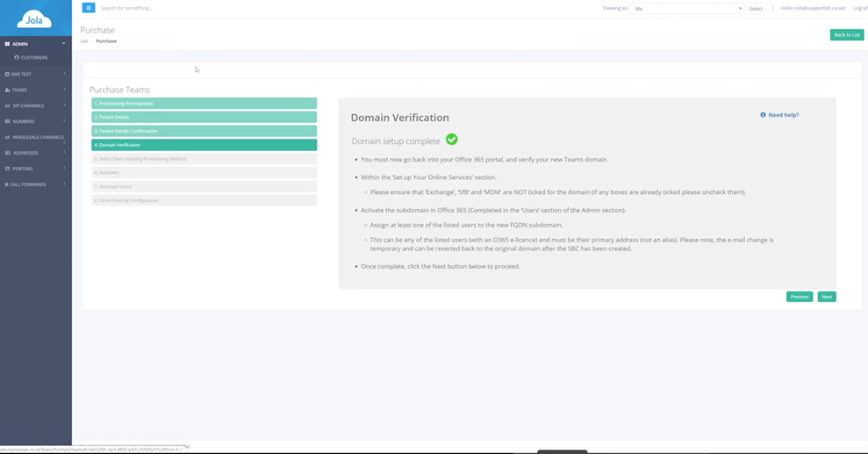The height and width of the screenshot is (454, 868).
Task: Open the Addresses menu item
Action: click(35, 153)
